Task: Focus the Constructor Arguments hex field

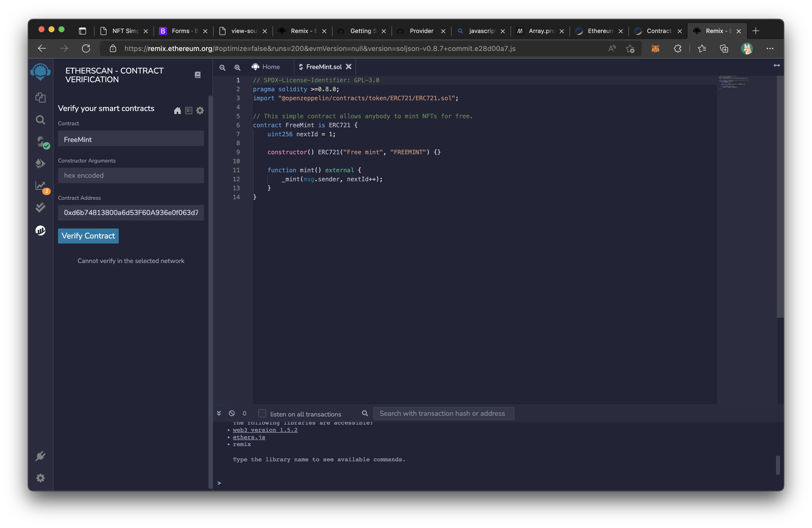Action: point(131,175)
